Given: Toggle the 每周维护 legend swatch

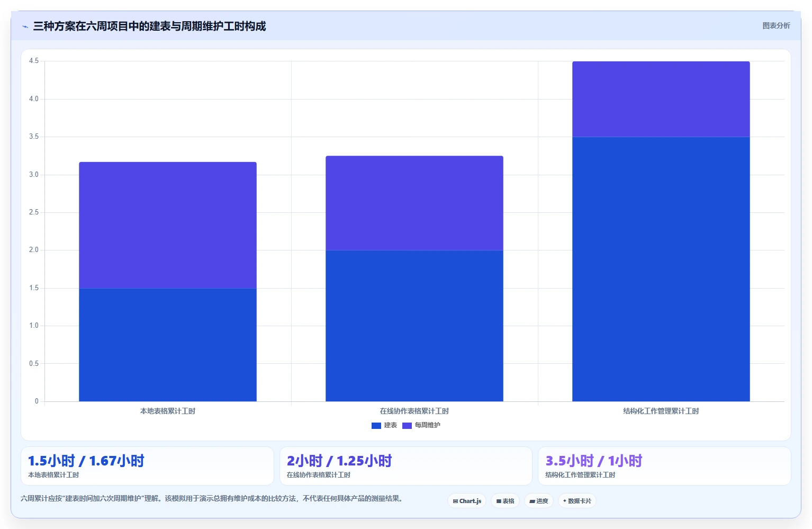Looking at the screenshot, I should point(407,426).
